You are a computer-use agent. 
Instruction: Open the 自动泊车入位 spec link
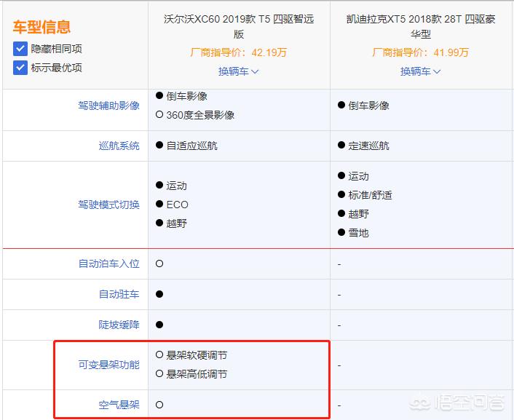(108, 264)
